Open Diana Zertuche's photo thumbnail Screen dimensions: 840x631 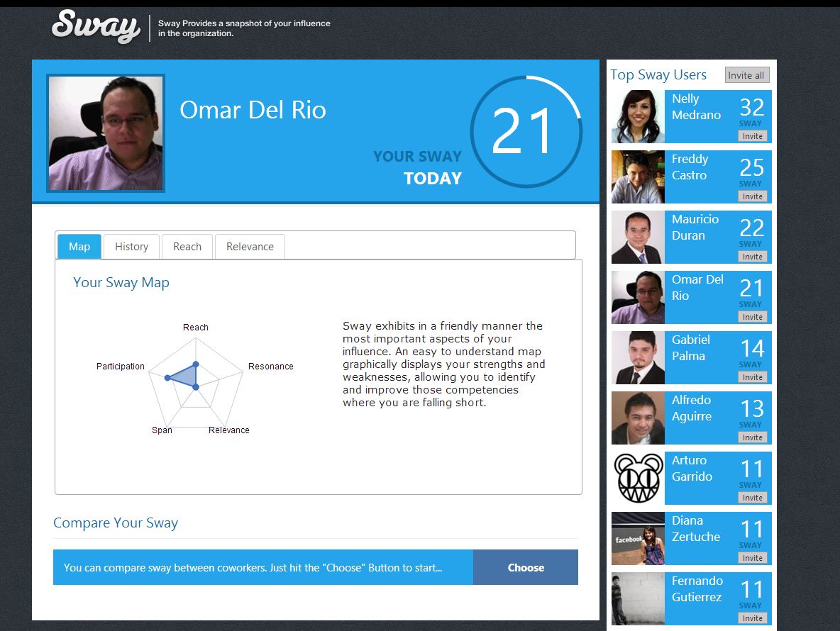tap(638, 538)
